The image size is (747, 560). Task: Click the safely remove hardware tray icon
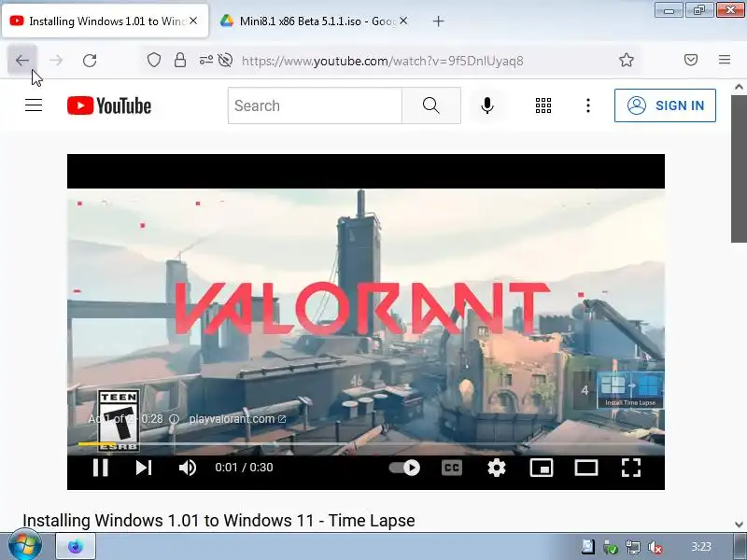611,547
